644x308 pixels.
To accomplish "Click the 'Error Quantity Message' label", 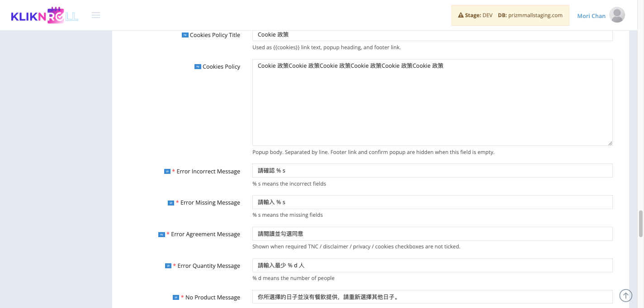I will coord(209,266).
